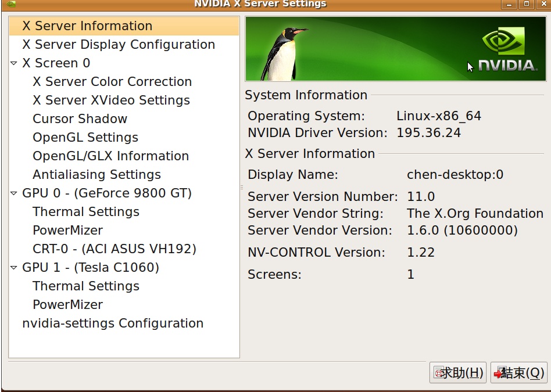551x392 pixels.
Task: Open nvidia-settings Configuration page
Action: click(113, 323)
